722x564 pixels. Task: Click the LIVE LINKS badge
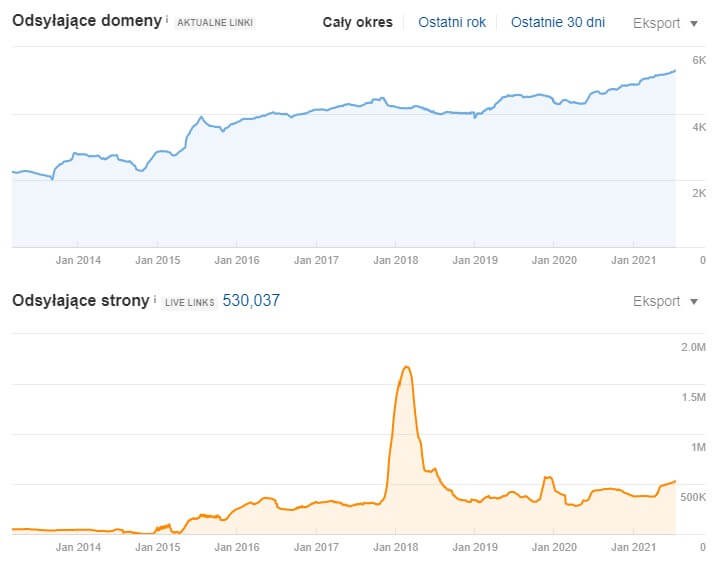(189, 301)
